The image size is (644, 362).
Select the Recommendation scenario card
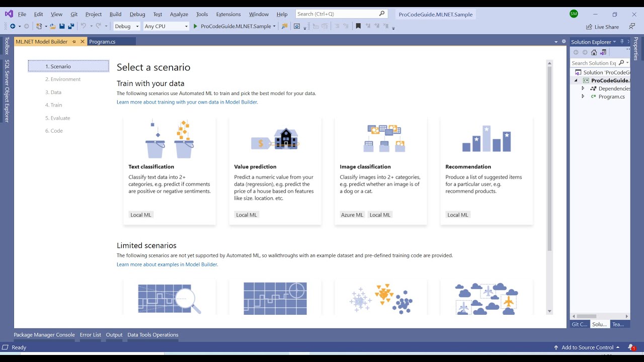[x=487, y=171]
